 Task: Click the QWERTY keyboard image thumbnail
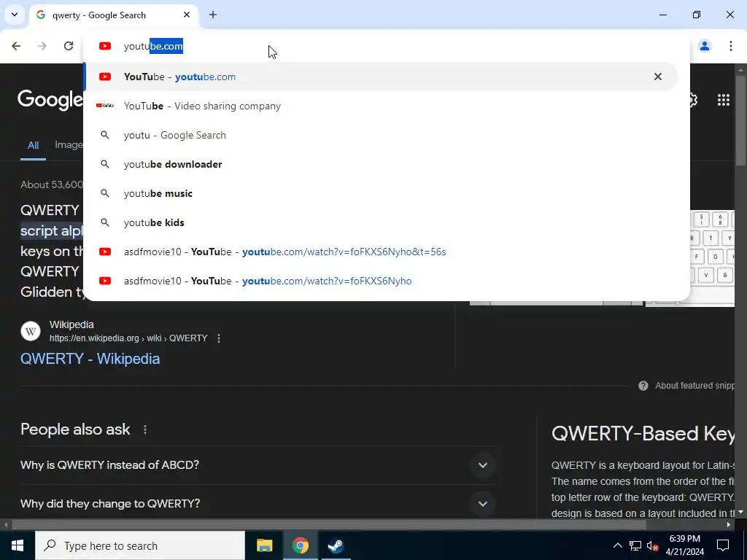[712, 258]
